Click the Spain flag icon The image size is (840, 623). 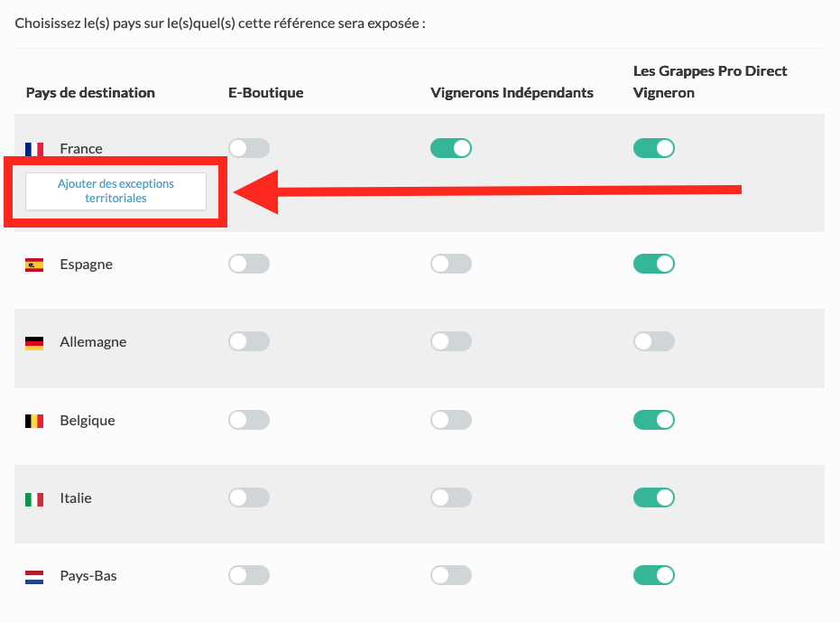(34, 265)
